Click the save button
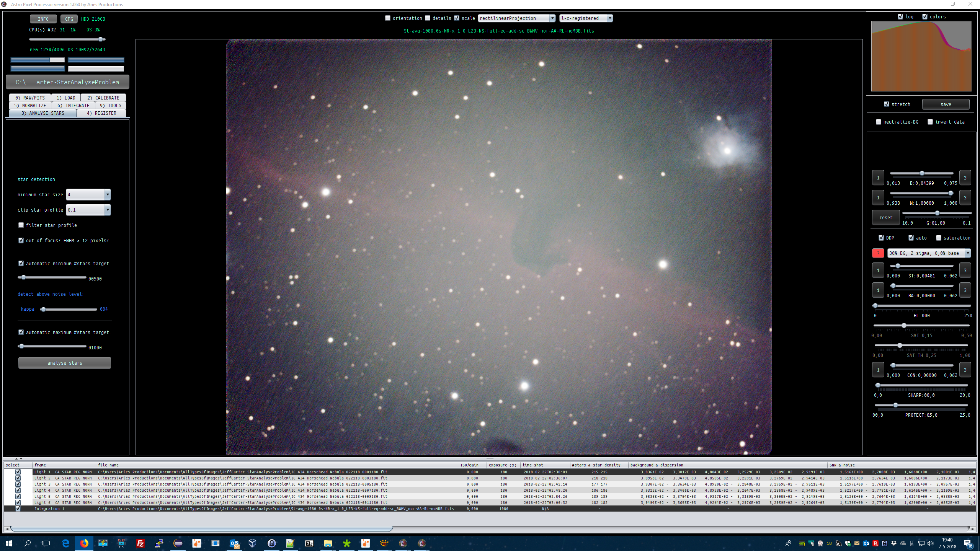The width and height of the screenshot is (980, 551). coord(945,104)
